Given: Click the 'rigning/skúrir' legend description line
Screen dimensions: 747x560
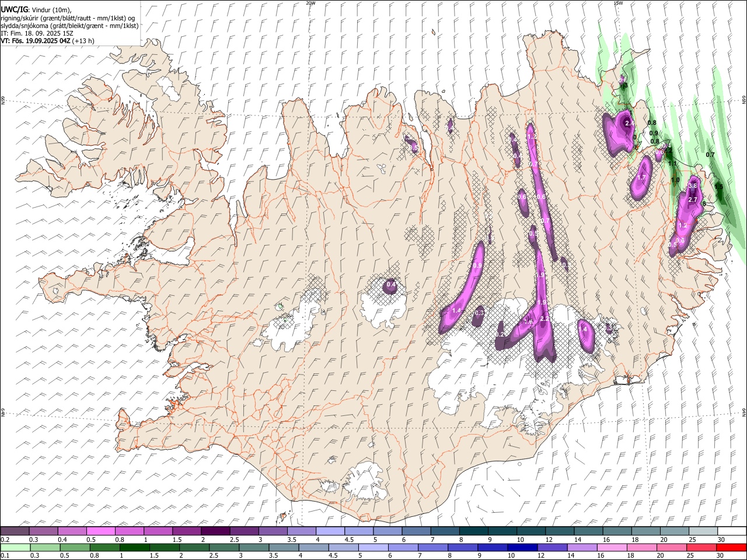Looking at the screenshot, I should click(68, 18).
